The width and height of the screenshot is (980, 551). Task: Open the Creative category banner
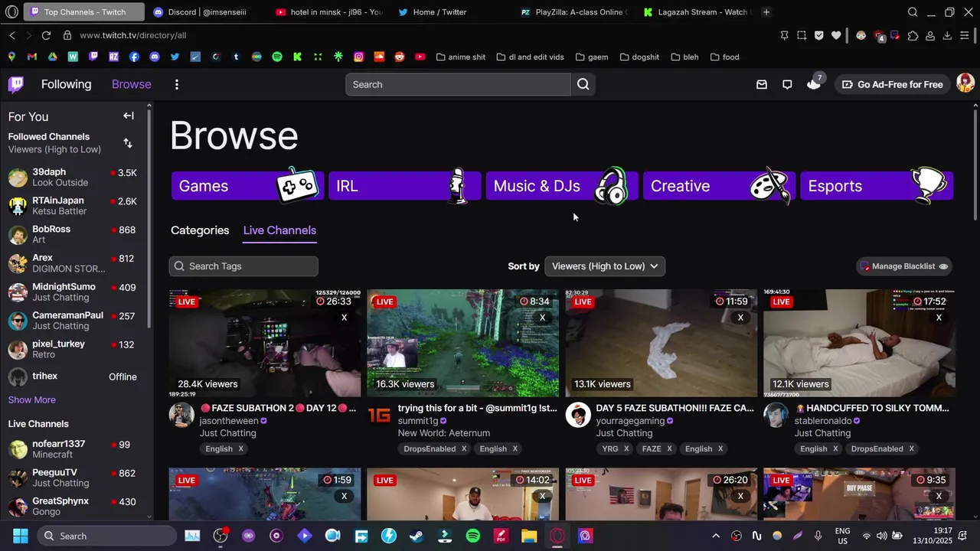pos(718,186)
